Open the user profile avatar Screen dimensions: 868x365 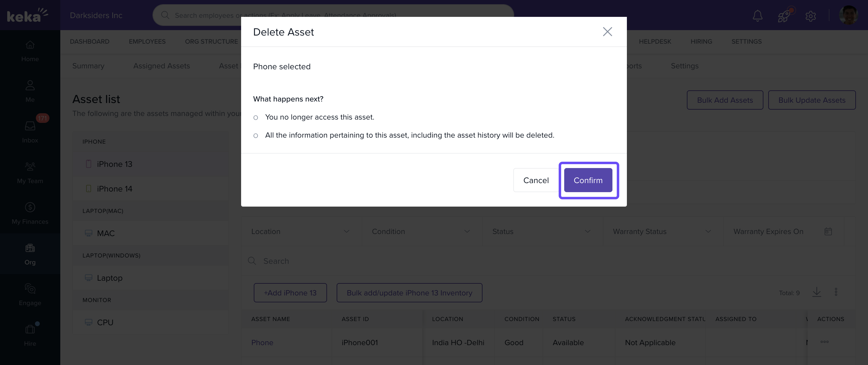click(848, 15)
